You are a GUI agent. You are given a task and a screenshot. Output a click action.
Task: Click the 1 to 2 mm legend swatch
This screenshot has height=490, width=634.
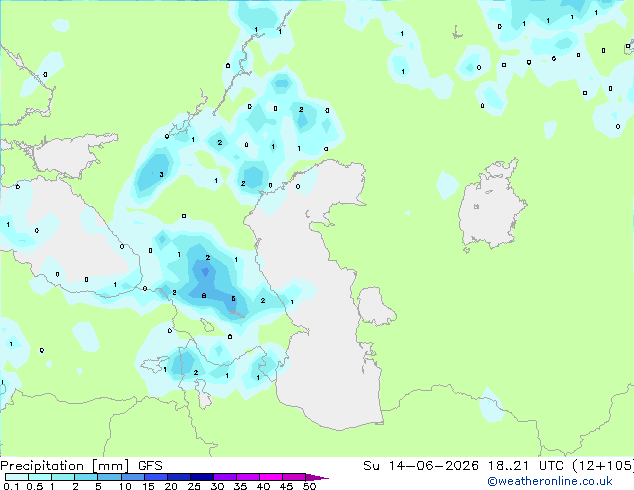[x=63, y=477]
